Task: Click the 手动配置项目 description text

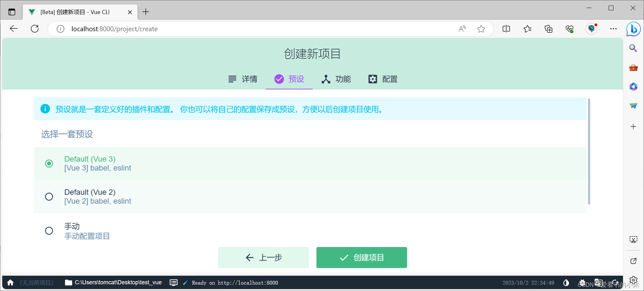Action: click(x=87, y=236)
